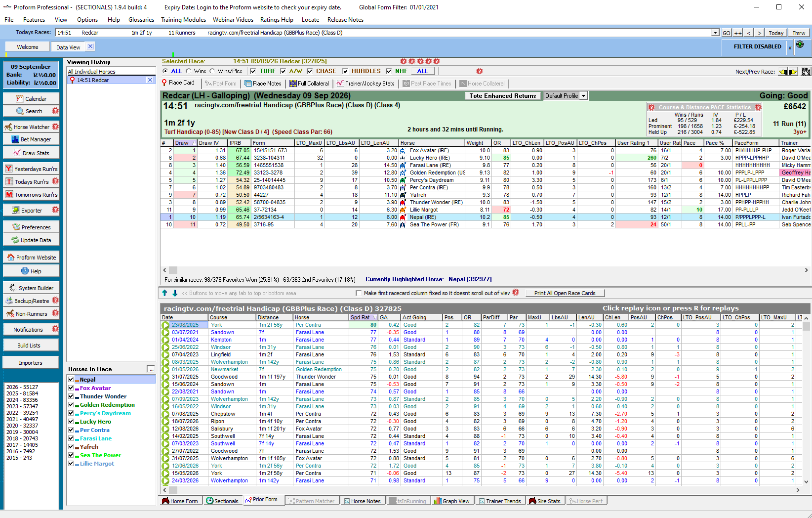Switch to the Race Notes tab
Viewport: 812px width, 518px height.
click(263, 84)
